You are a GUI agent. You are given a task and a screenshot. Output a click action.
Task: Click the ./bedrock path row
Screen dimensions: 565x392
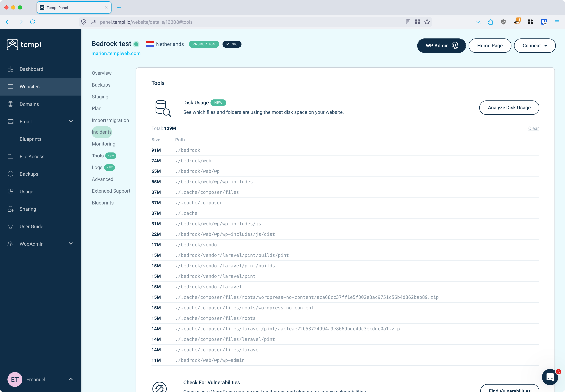click(345, 150)
